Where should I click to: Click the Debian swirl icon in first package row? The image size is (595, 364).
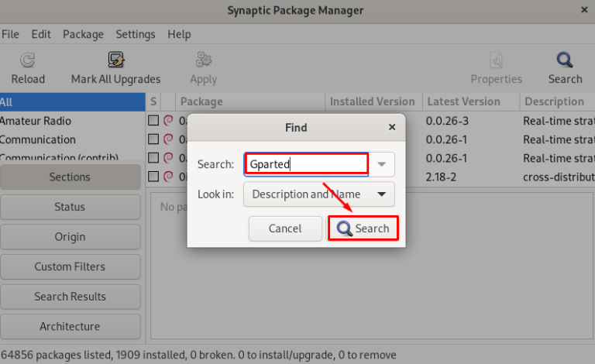tap(167, 121)
